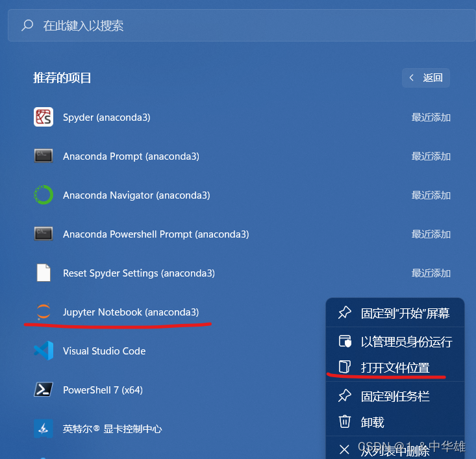
Task: Click the Jupyter Notebook orange icon
Action: click(x=44, y=312)
